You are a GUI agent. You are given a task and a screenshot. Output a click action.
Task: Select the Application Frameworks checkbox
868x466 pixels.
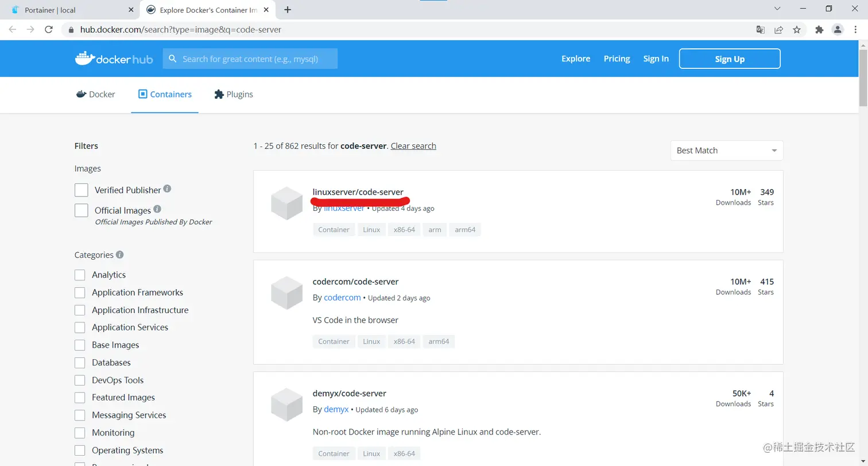click(x=80, y=292)
